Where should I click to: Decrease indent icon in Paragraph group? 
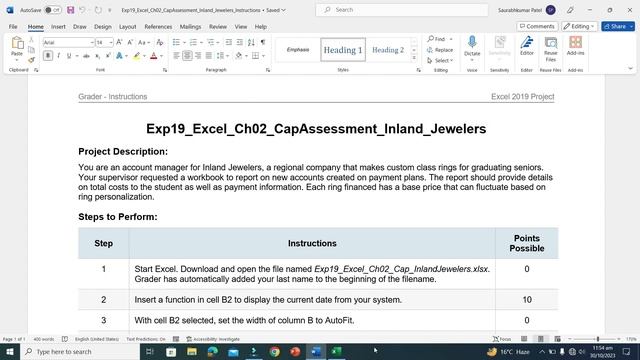(x=229, y=42)
